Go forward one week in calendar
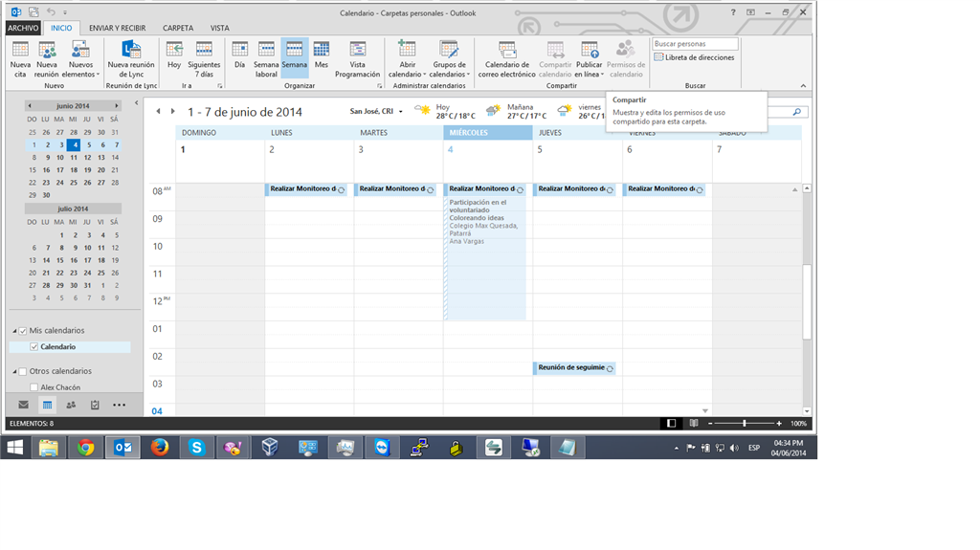 [173, 111]
